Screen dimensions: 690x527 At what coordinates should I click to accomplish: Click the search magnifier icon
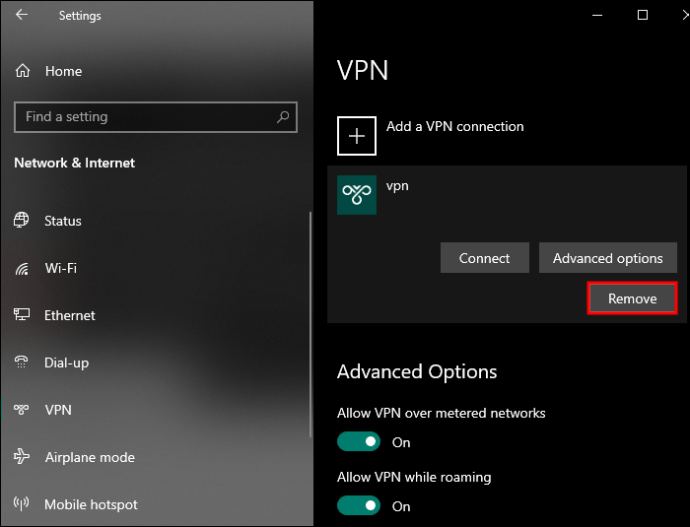283,117
